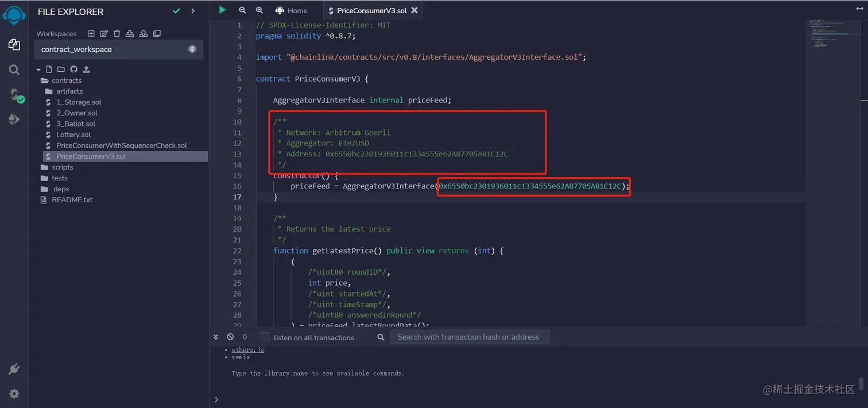Click the create workspace plus icon
Viewport: 868px width, 408px height.
[x=91, y=34]
